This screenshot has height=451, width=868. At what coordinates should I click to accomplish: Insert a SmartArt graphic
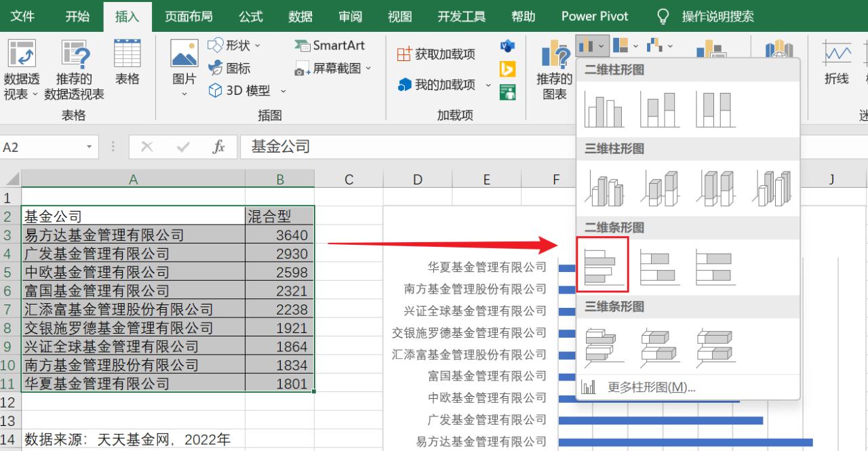[x=330, y=45]
